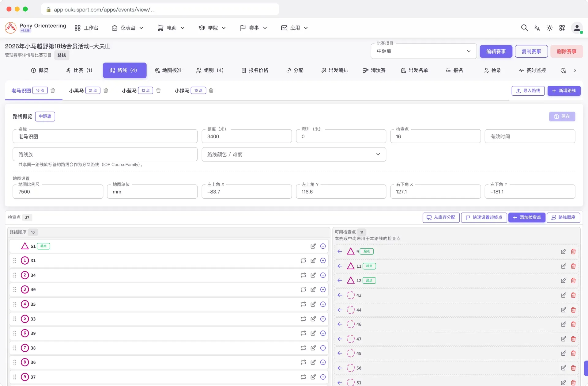Open the user avatar menu
The height and width of the screenshot is (386, 588).
click(577, 28)
